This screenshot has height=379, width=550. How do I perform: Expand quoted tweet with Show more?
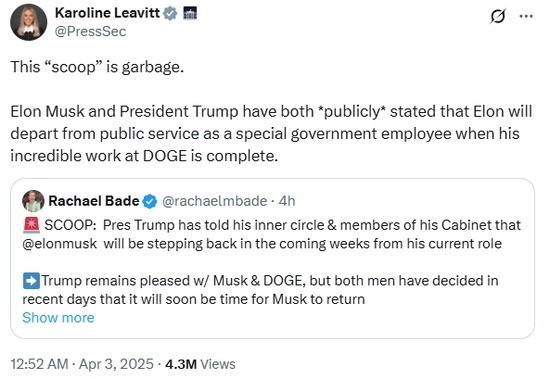(58, 318)
